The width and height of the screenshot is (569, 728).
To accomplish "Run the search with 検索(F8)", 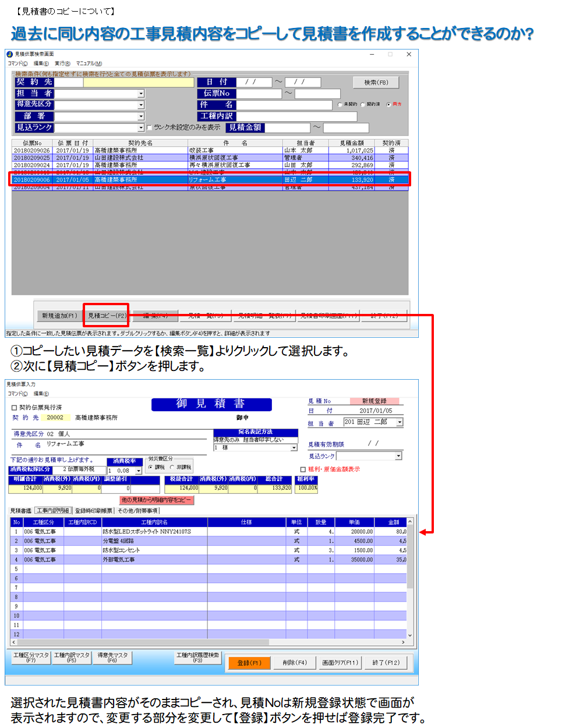I will 376,83.
